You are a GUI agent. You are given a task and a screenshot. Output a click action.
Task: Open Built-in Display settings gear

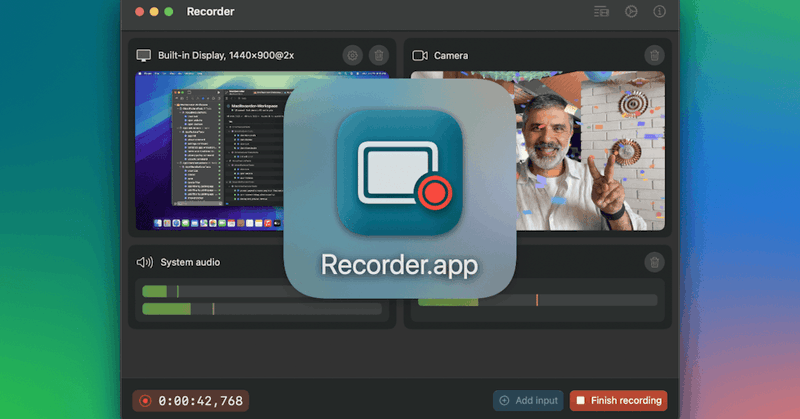(352, 55)
